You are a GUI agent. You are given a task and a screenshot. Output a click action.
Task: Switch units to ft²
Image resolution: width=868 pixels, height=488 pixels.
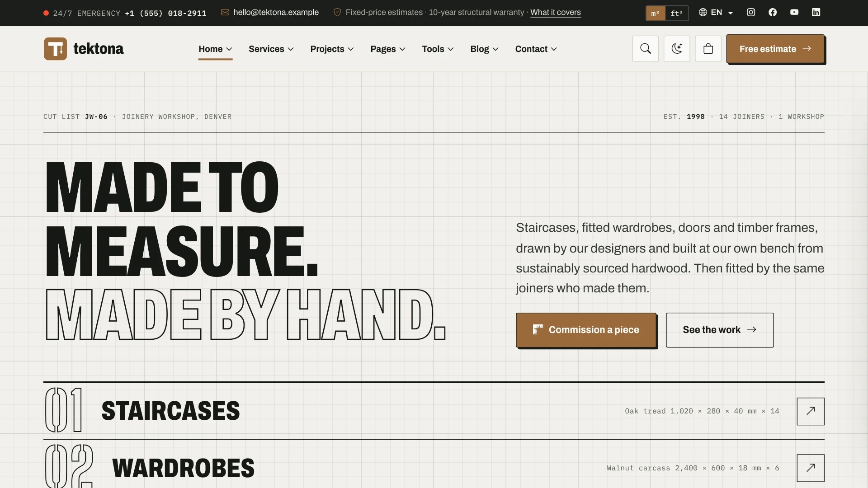coord(677,13)
